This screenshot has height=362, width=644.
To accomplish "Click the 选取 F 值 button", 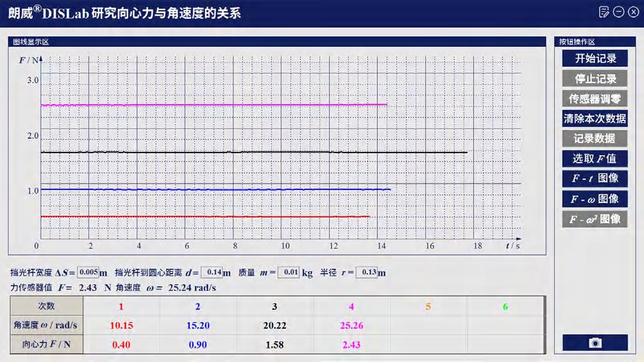I will (595, 158).
